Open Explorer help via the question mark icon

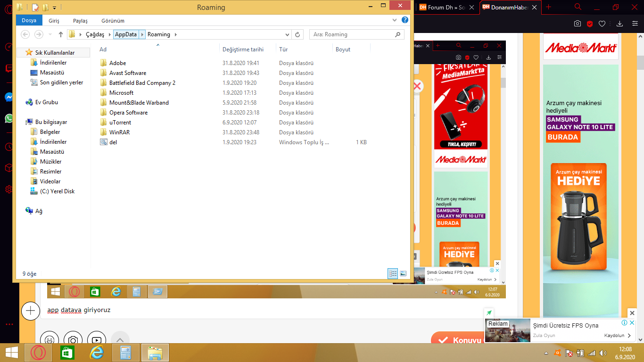(x=405, y=20)
